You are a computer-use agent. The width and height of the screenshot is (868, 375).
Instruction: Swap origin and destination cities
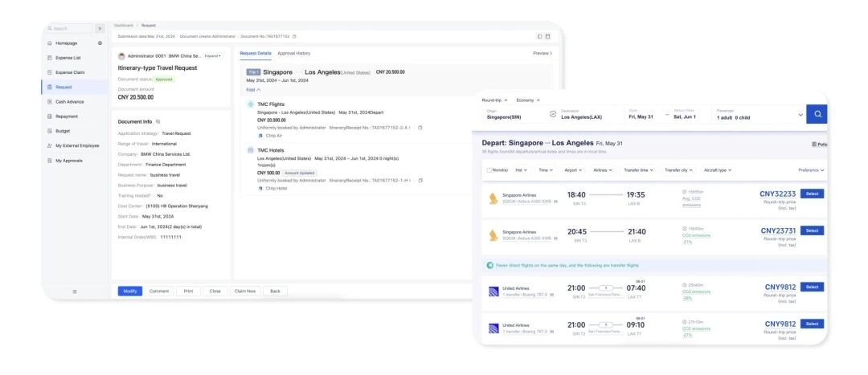[553, 114]
